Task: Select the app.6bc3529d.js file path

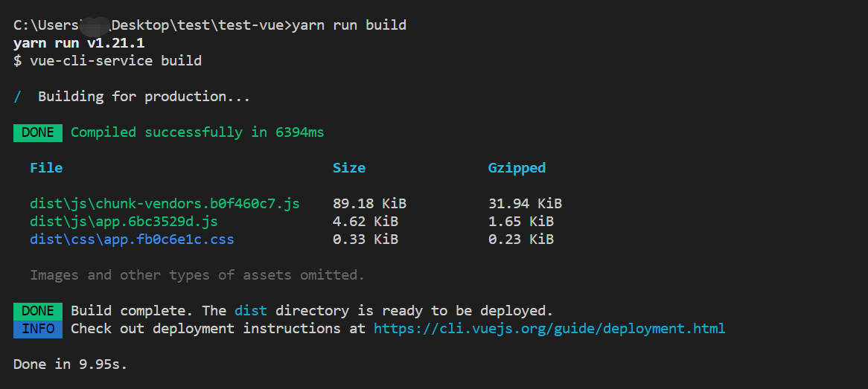Action: 124,222
